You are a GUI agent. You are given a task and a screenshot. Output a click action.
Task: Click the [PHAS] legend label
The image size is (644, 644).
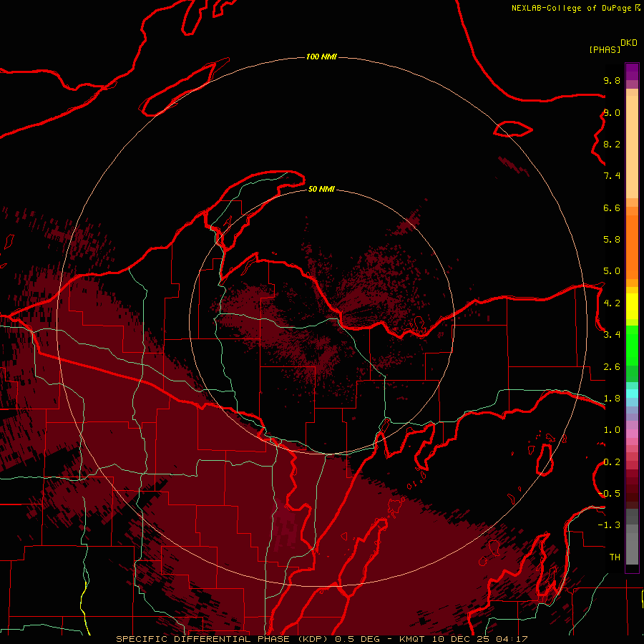click(x=605, y=50)
